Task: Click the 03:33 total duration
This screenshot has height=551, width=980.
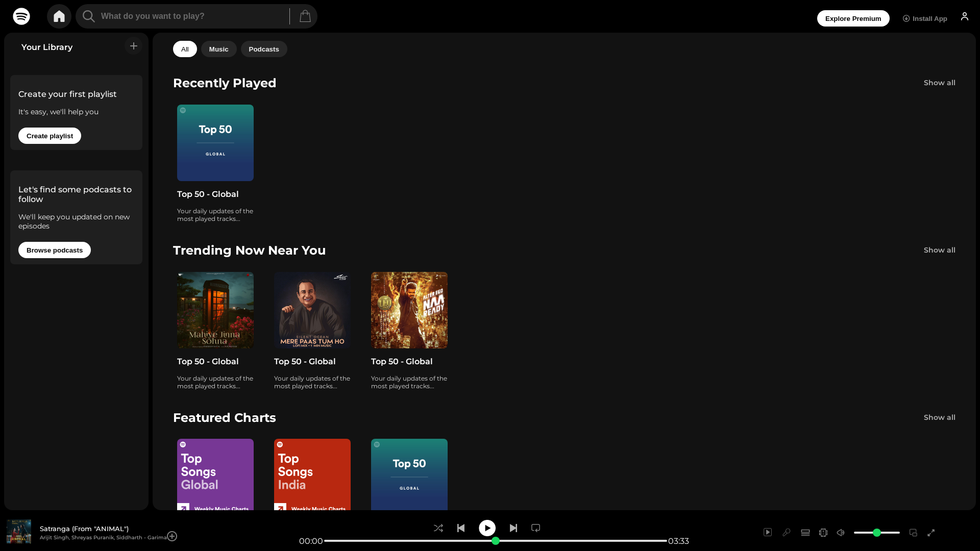Action: (x=678, y=541)
